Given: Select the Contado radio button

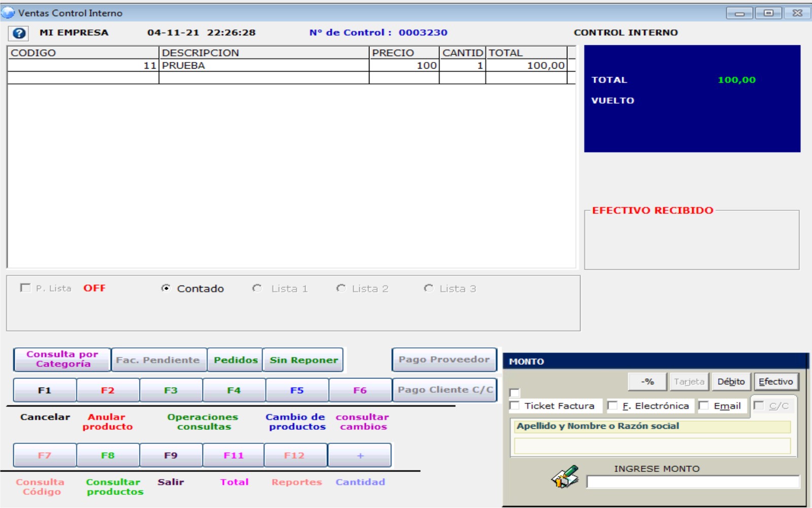Looking at the screenshot, I should 166,289.
